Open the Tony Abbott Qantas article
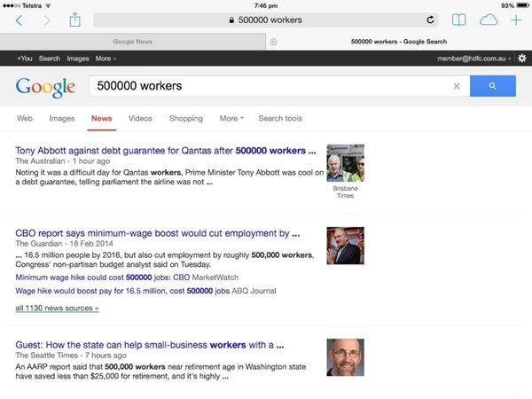Viewport: 532px width, 399px height. tap(165, 151)
